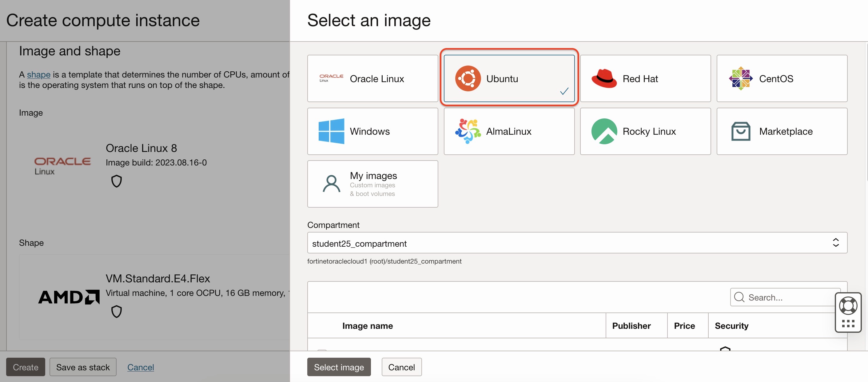868x382 pixels.
Task: Click the Publisher column header
Action: (631, 326)
